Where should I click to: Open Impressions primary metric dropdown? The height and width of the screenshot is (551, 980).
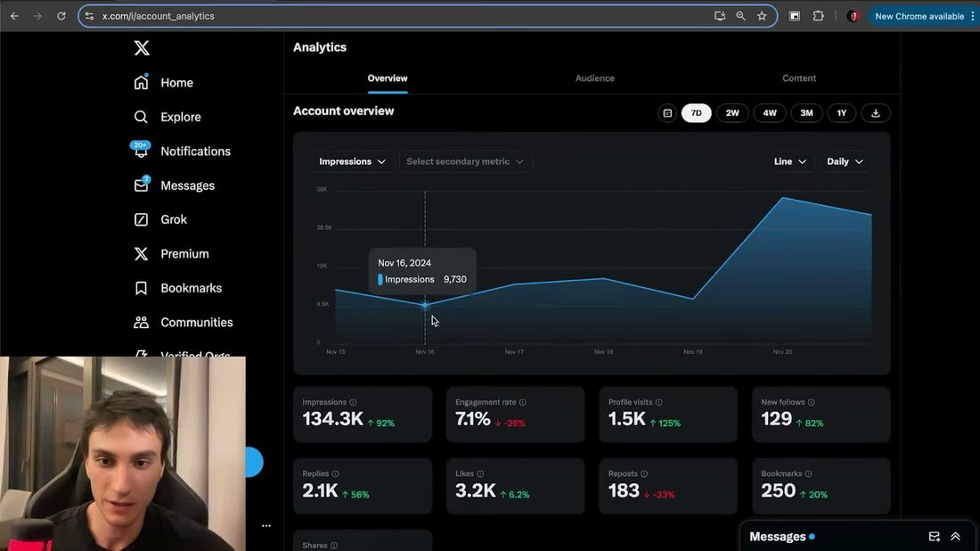pyautogui.click(x=352, y=161)
